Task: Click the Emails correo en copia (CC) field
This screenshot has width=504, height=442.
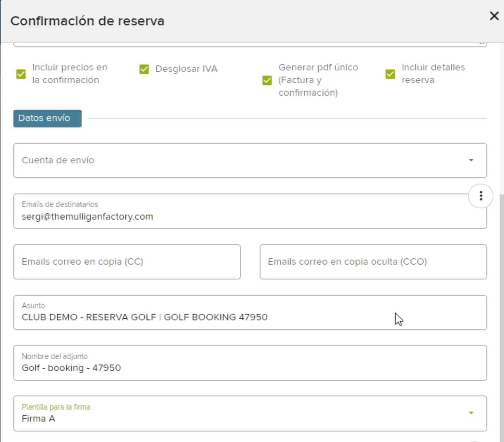Action: click(x=127, y=261)
